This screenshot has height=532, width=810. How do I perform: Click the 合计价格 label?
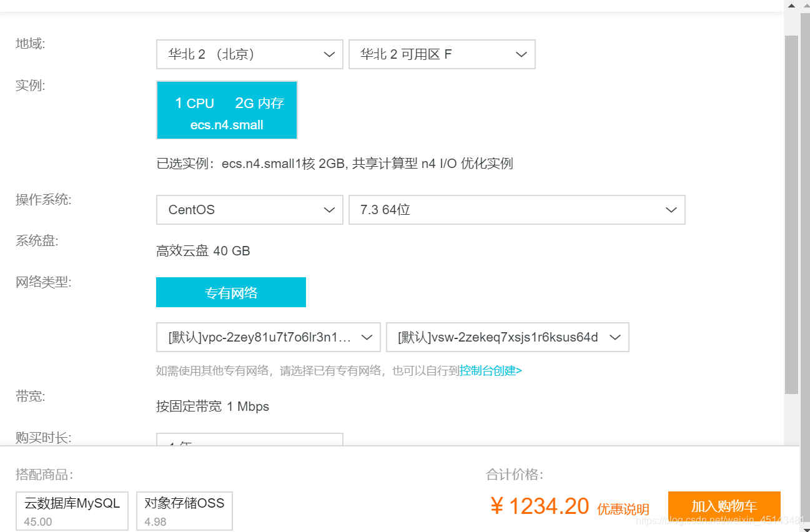tap(515, 475)
